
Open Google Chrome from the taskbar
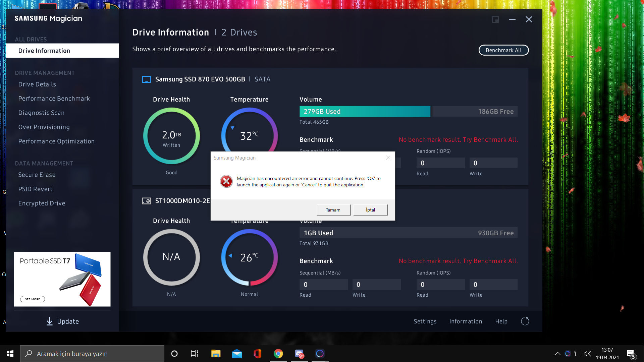[278, 354]
